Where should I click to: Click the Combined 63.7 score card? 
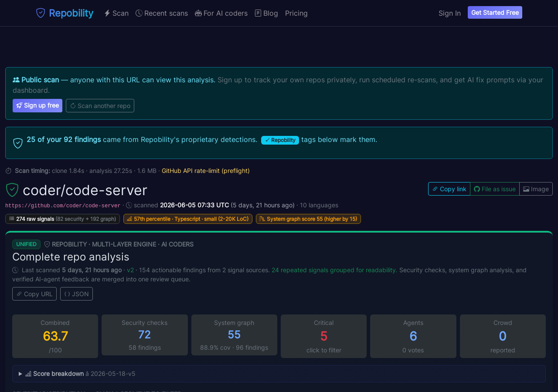(x=55, y=336)
